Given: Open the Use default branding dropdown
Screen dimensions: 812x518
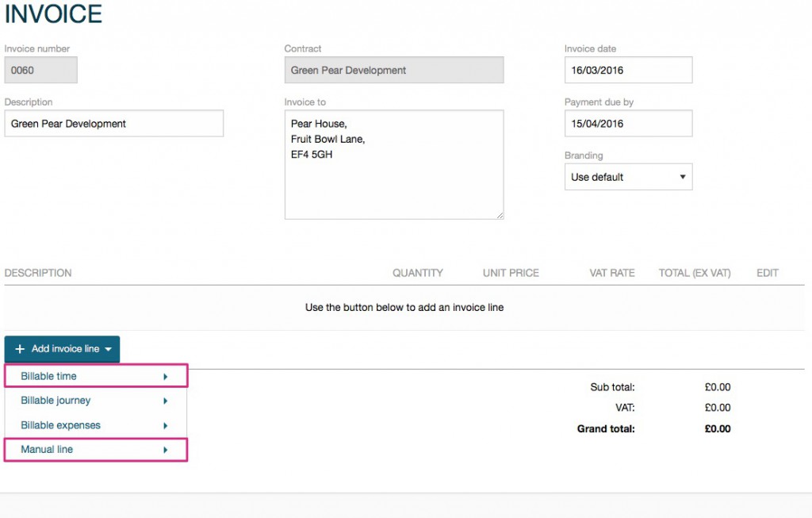Looking at the screenshot, I should 626,176.
